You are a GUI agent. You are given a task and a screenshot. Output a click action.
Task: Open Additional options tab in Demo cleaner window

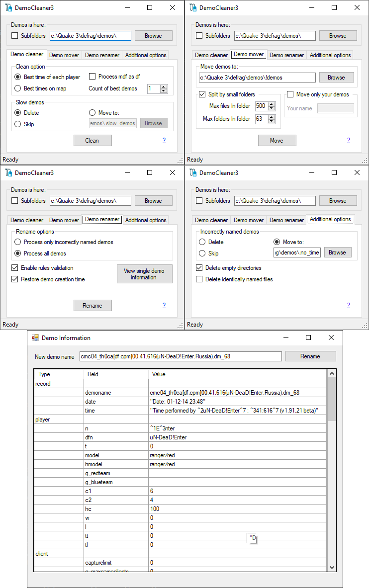146,55
